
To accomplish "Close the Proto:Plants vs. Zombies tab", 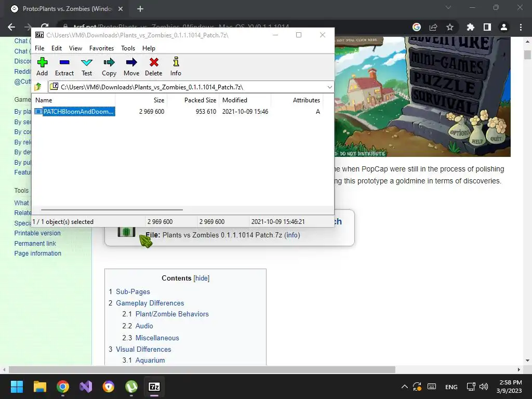I will (x=121, y=9).
